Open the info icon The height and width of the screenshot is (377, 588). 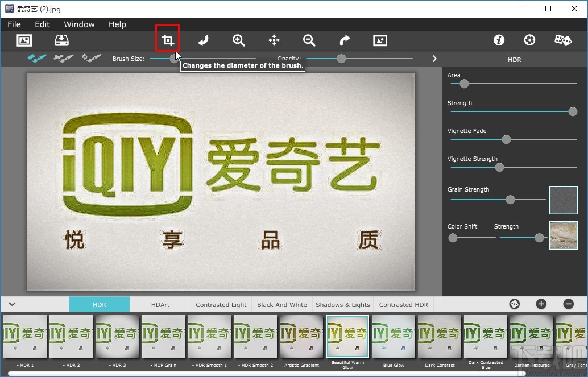click(499, 40)
